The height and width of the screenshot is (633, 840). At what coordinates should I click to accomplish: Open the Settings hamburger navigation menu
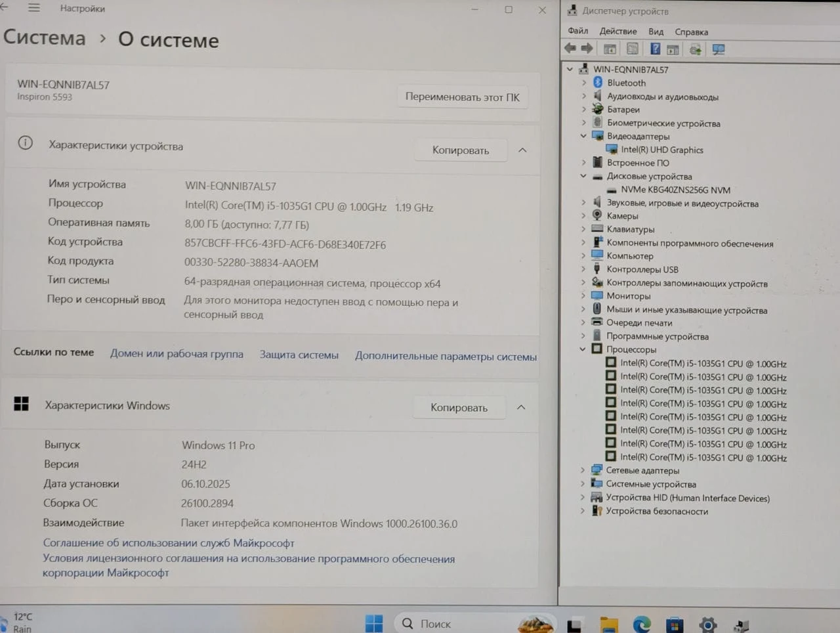point(34,8)
